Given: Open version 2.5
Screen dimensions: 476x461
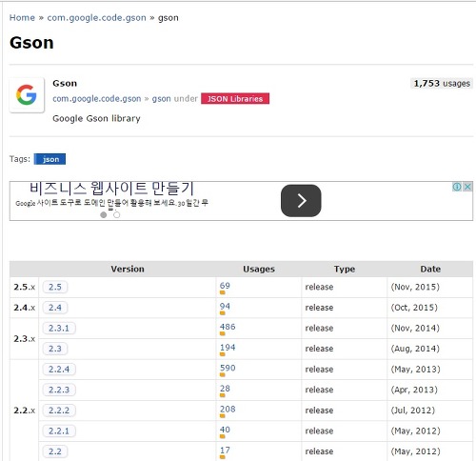Looking at the screenshot, I should pyautogui.click(x=55, y=287).
